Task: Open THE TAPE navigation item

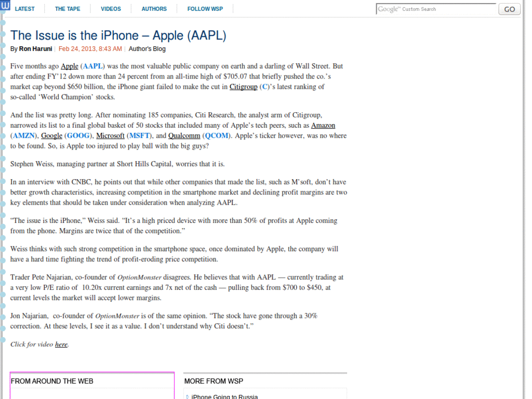Action: pos(68,9)
